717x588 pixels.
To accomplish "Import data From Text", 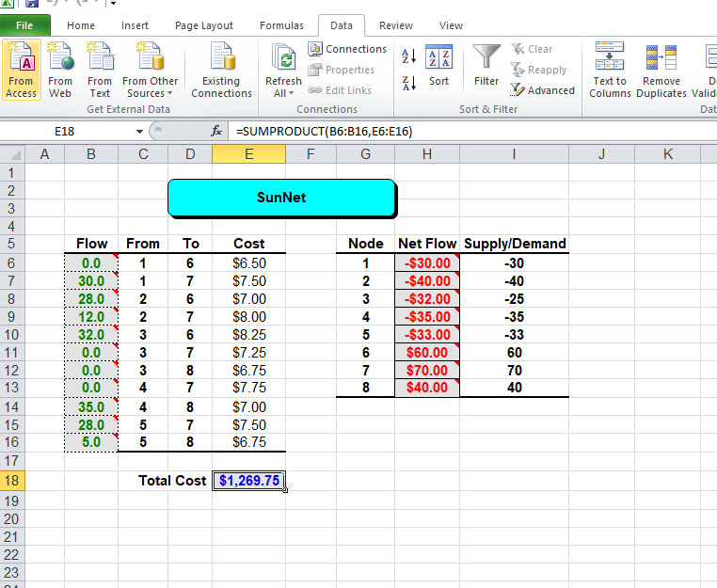I will (x=100, y=70).
